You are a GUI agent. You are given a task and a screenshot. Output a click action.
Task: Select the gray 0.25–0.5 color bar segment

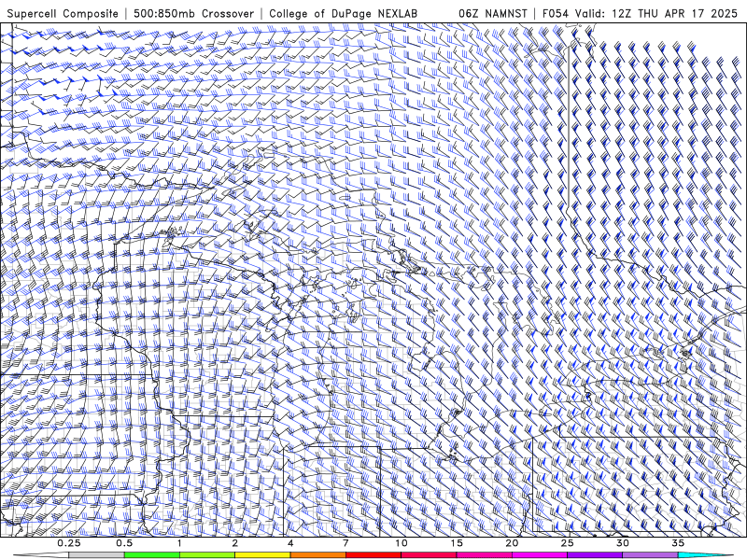96,555
